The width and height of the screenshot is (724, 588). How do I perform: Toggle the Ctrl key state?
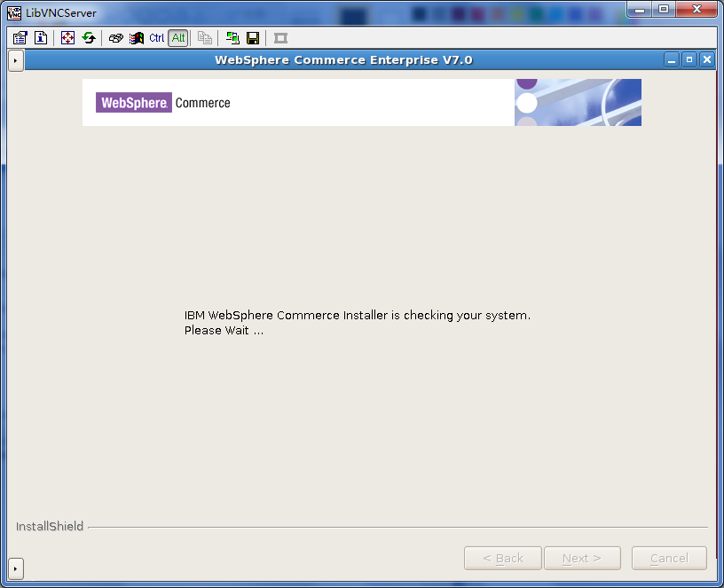tap(157, 38)
